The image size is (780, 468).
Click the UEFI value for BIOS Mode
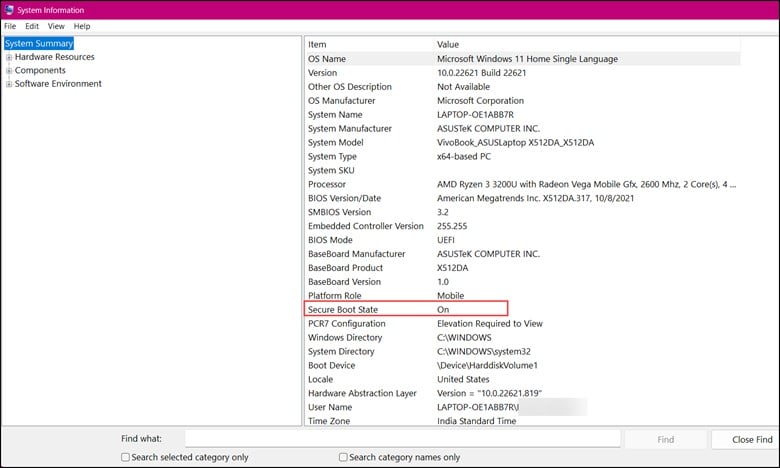coord(446,240)
